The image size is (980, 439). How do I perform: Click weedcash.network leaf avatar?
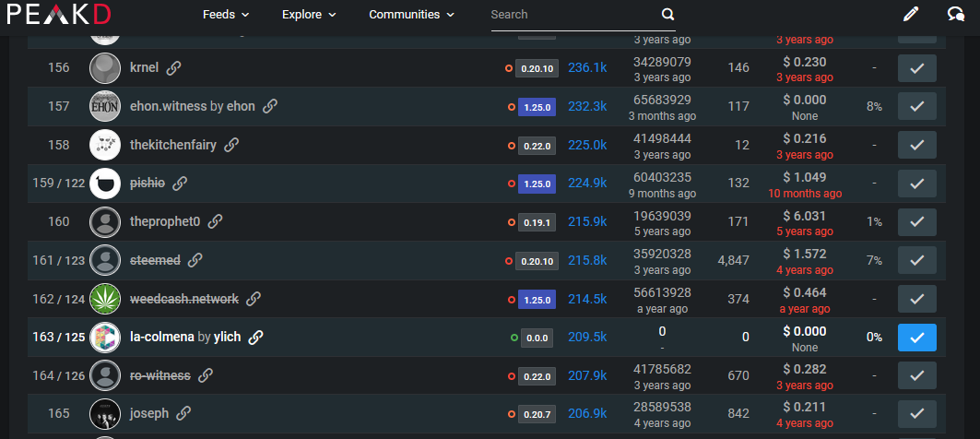(x=105, y=299)
